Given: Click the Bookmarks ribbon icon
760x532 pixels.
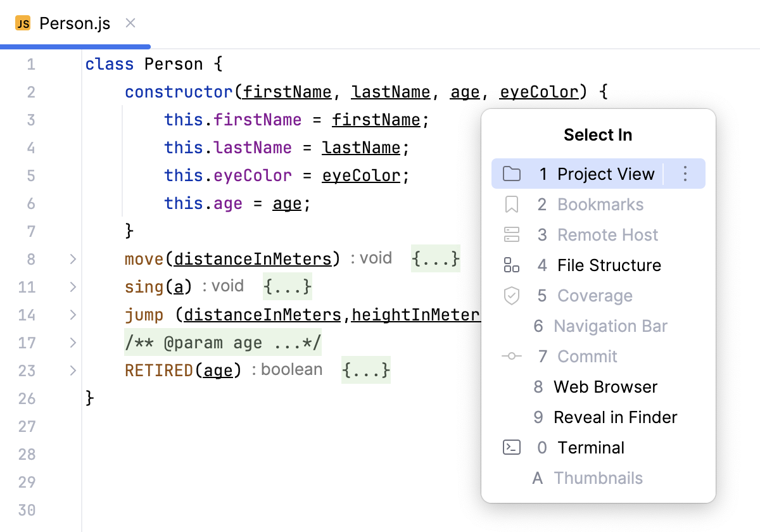Looking at the screenshot, I should [x=511, y=205].
